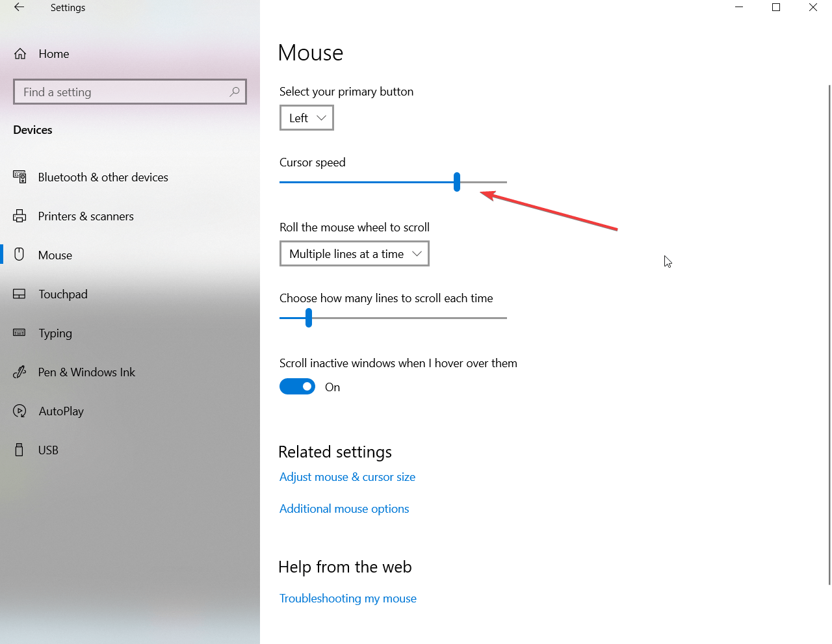
Task: Click the Find a setting field
Action: click(130, 92)
